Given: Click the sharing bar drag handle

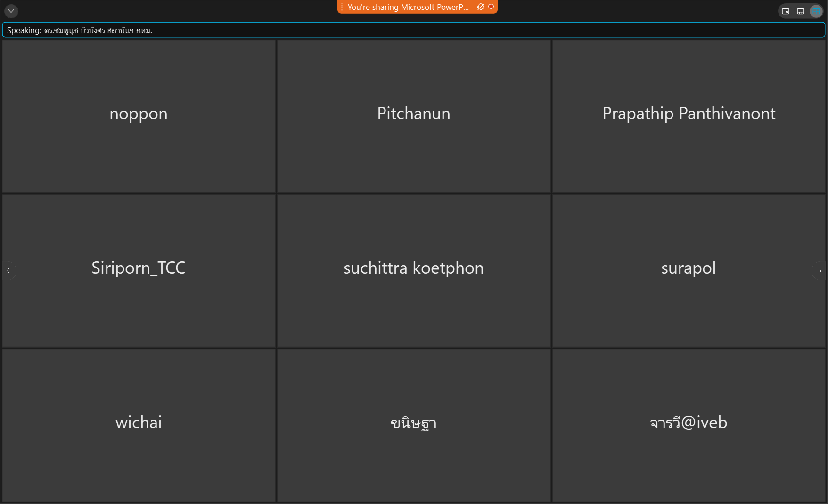Looking at the screenshot, I should pos(342,7).
